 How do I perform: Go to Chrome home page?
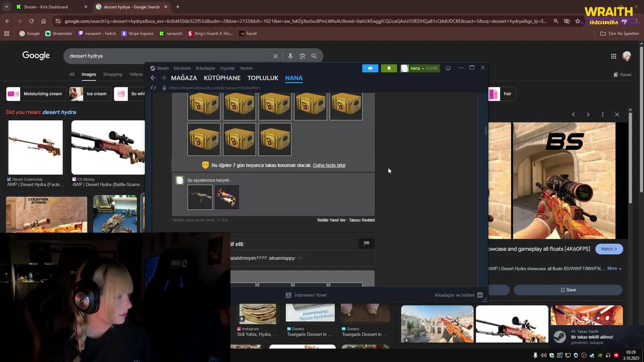tap(44, 21)
